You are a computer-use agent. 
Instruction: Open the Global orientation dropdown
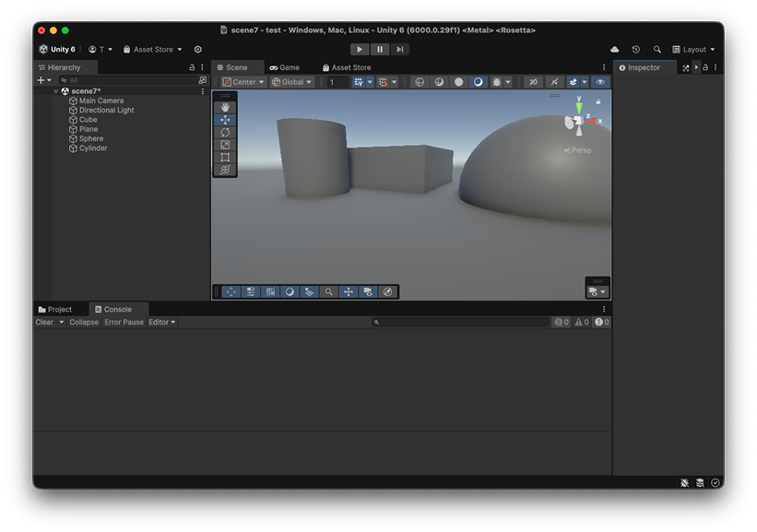[292, 82]
